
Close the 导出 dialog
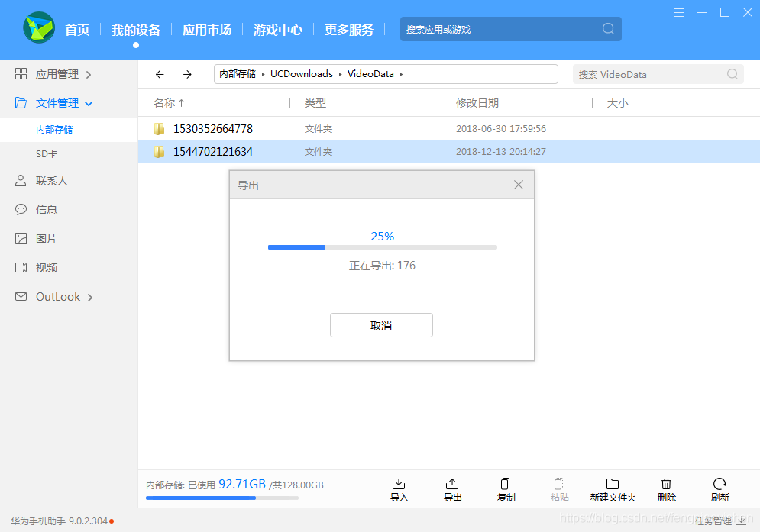tap(519, 185)
